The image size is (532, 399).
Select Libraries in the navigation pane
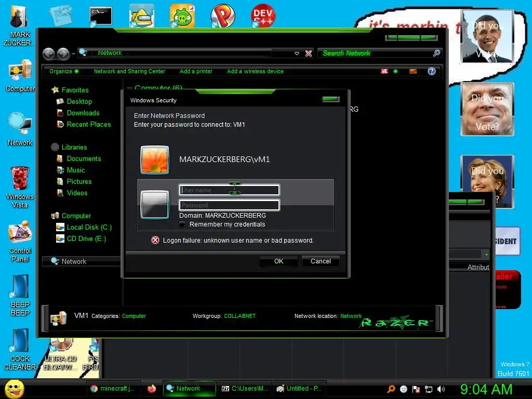click(x=74, y=147)
